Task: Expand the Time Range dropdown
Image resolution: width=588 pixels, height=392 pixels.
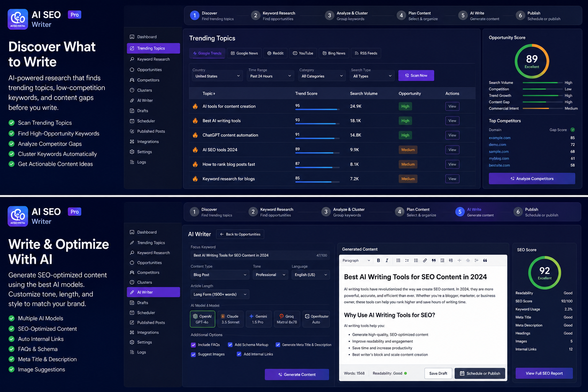Action: pyautogui.click(x=271, y=76)
